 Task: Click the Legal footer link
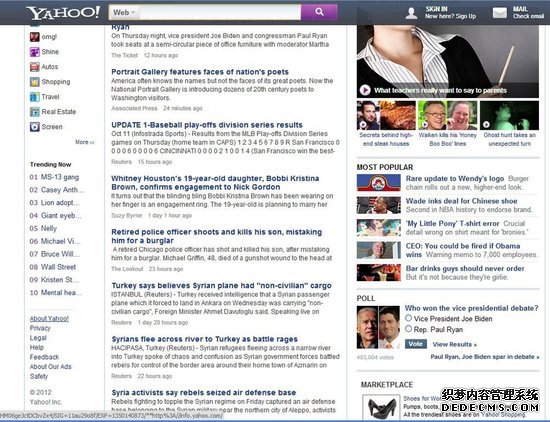[38, 338]
